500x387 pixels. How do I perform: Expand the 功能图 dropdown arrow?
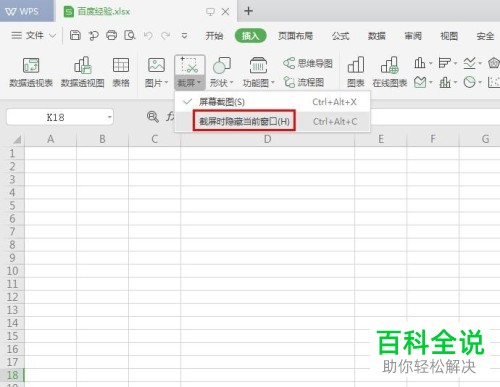pyautogui.click(x=272, y=82)
